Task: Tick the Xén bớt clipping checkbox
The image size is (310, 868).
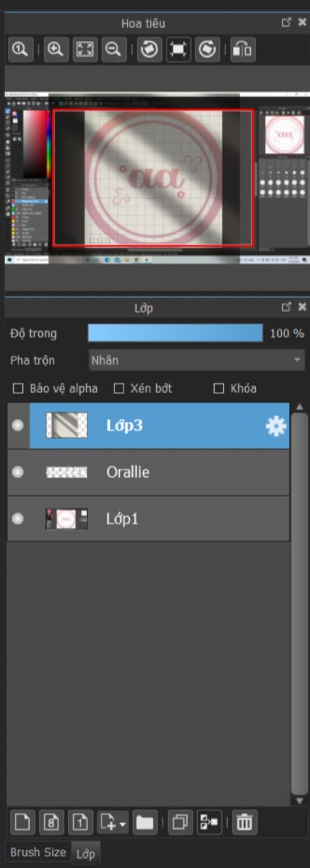Action: click(x=119, y=388)
